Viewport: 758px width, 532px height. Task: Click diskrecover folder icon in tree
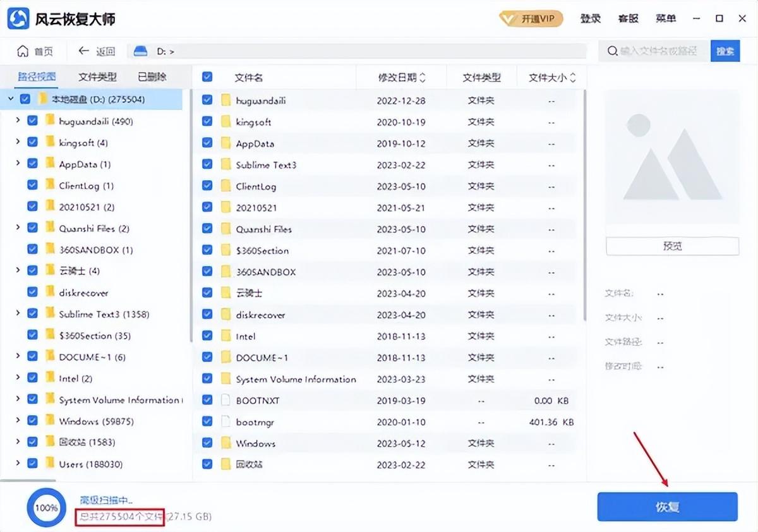point(50,292)
